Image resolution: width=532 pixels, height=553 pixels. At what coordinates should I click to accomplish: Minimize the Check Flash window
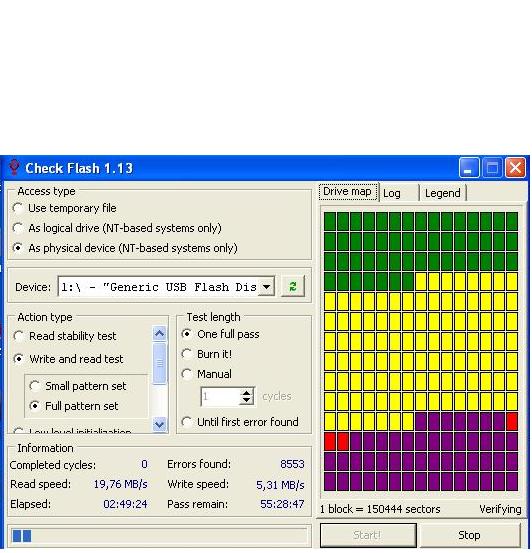(x=469, y=168)
